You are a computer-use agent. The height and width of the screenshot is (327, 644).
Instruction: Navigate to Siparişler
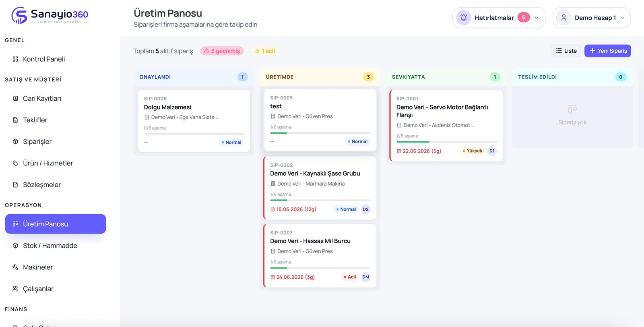pyautogui.click(x=56, y=141)
